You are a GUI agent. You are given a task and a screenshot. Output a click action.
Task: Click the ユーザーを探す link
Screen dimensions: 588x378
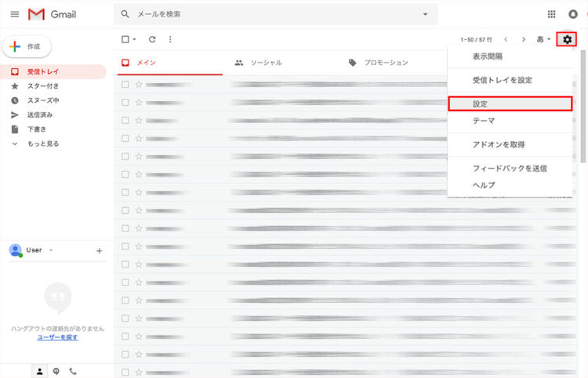pos(57,336)
